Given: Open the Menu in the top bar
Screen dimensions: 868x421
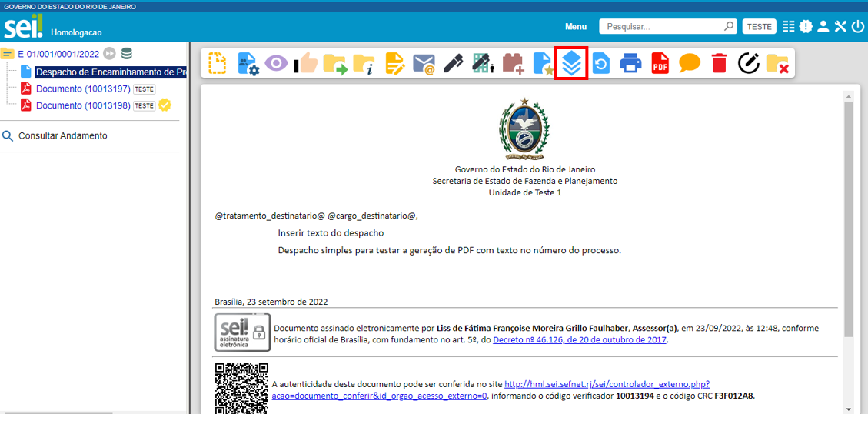Looking at the screenshot, I should (576, 26).
